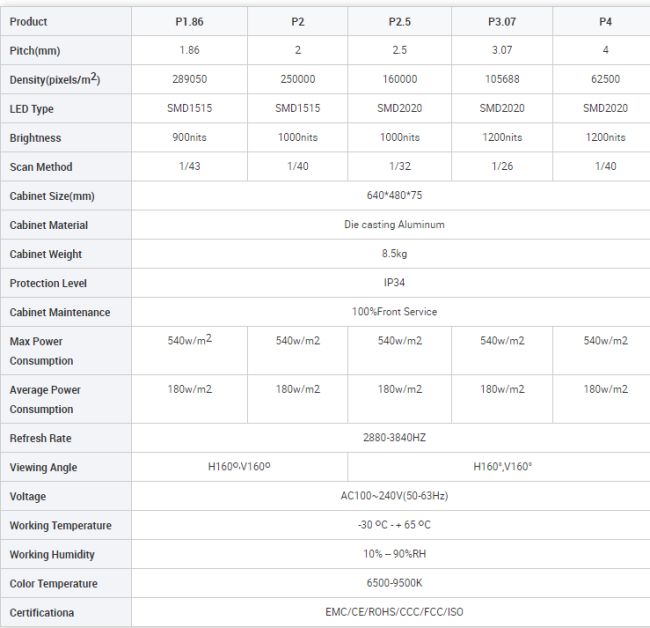The width and height of the screenshot is (650, 628).
Task: Click the "IP34" protection level value
Action: click(394, 283)
